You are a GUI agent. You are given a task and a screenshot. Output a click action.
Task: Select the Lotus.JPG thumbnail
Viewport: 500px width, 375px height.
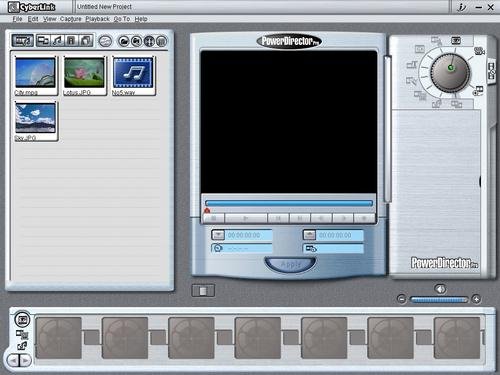pos(84,76)
